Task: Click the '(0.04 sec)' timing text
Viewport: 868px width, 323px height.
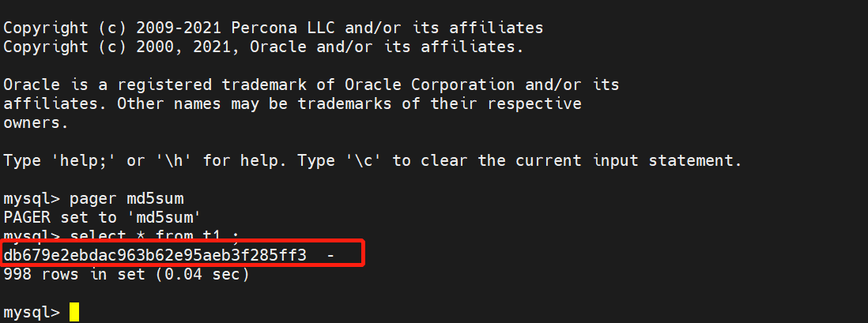Action: [x=202, y=274]
